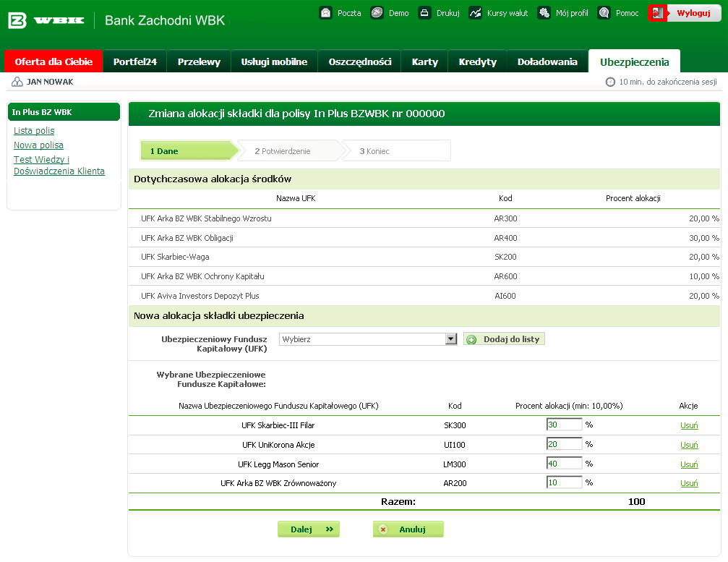Open the Oszczędności tab

(x=360, y=61)
